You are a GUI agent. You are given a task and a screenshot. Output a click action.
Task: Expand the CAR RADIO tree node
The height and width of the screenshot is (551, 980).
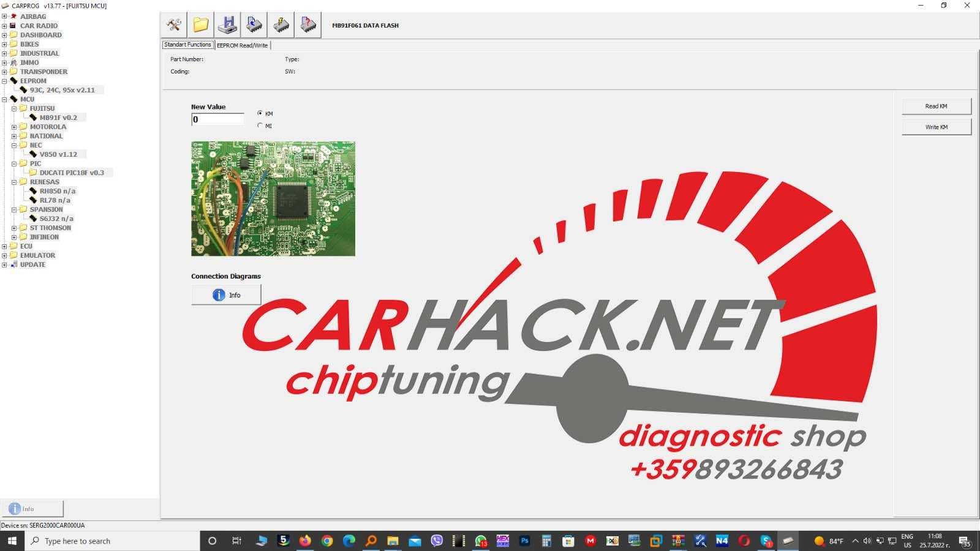[x=4, y=26]
